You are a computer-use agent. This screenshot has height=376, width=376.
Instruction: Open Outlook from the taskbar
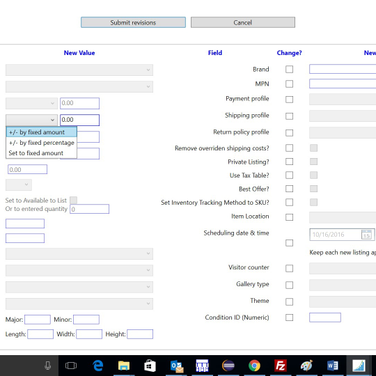177,366
